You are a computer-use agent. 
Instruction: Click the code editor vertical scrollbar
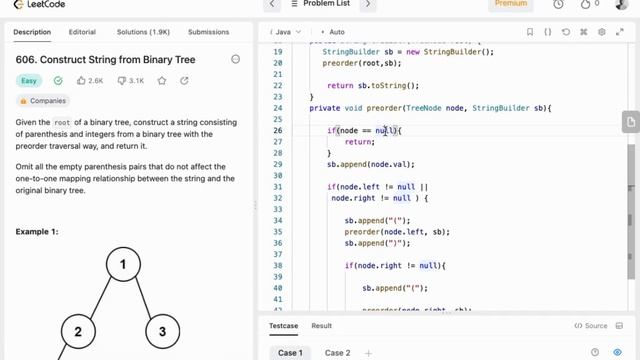pos(631,212)
